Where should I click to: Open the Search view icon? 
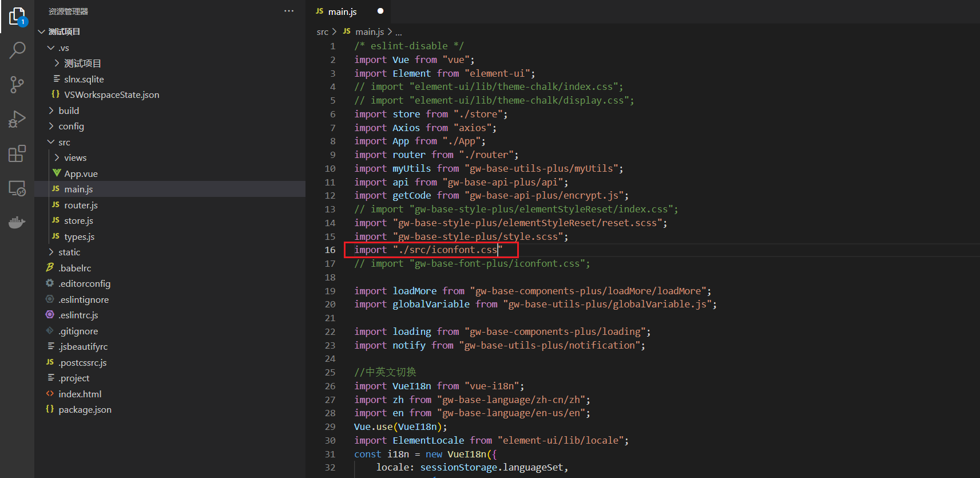coord(17,50)
